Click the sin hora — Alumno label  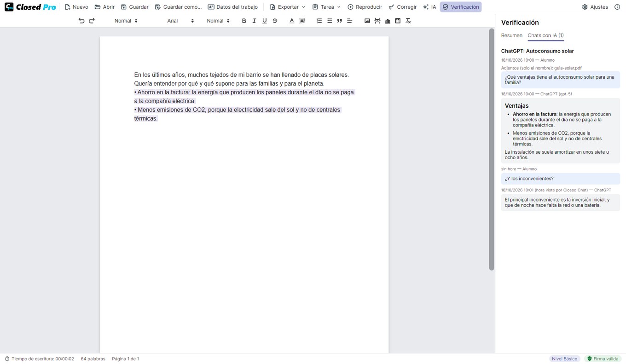tap(519, 169)
